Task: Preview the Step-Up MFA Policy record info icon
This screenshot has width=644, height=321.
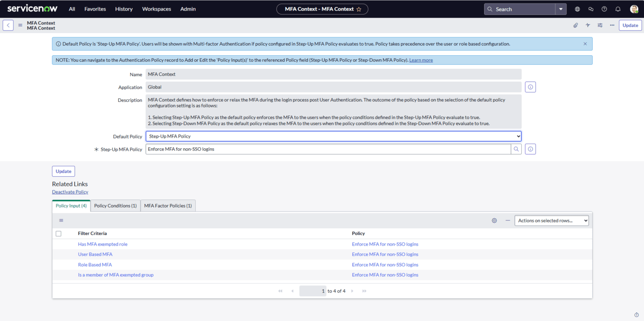Action: [x=530, y=149]
